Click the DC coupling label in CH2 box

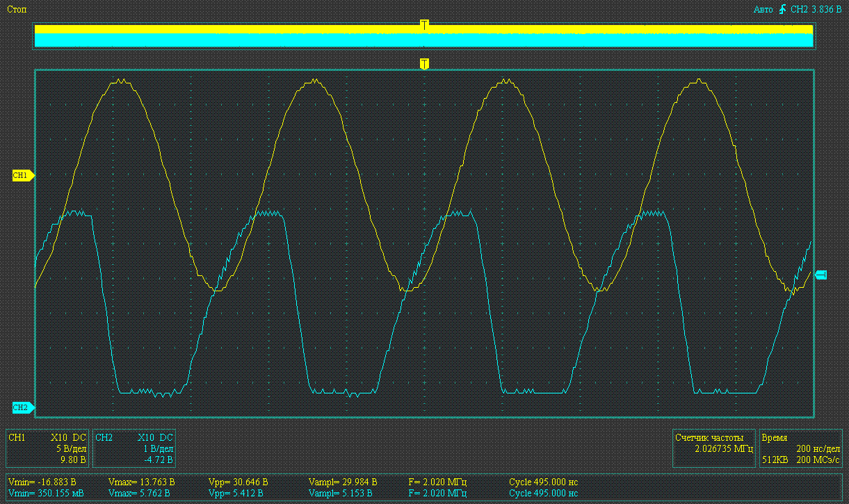[x=167, y=438]
